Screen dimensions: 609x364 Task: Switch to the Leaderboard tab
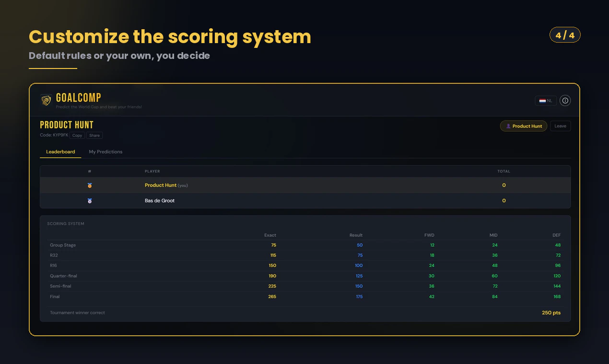tap(60, 152)
